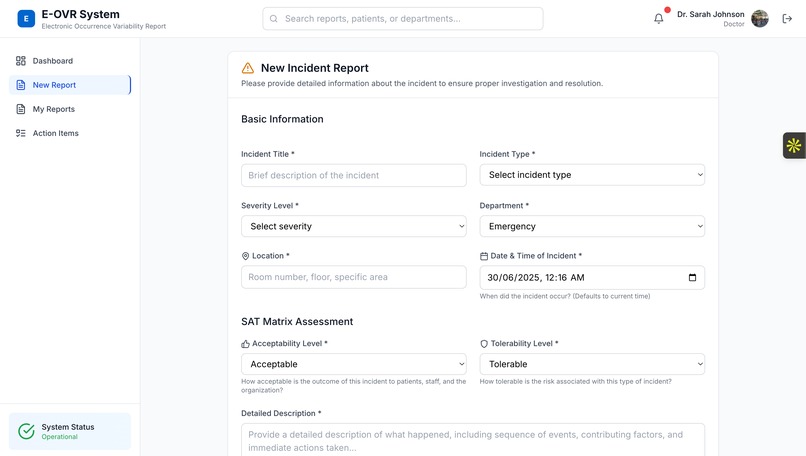Open Action Items in the sidebar

[x=69, y=133]
